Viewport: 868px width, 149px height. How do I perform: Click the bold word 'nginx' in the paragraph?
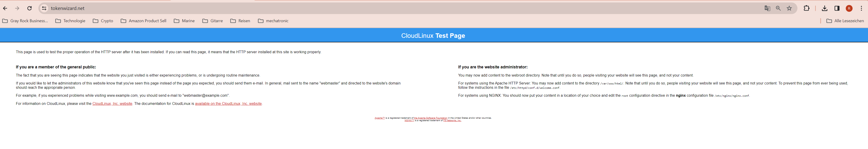coord(681,96)
